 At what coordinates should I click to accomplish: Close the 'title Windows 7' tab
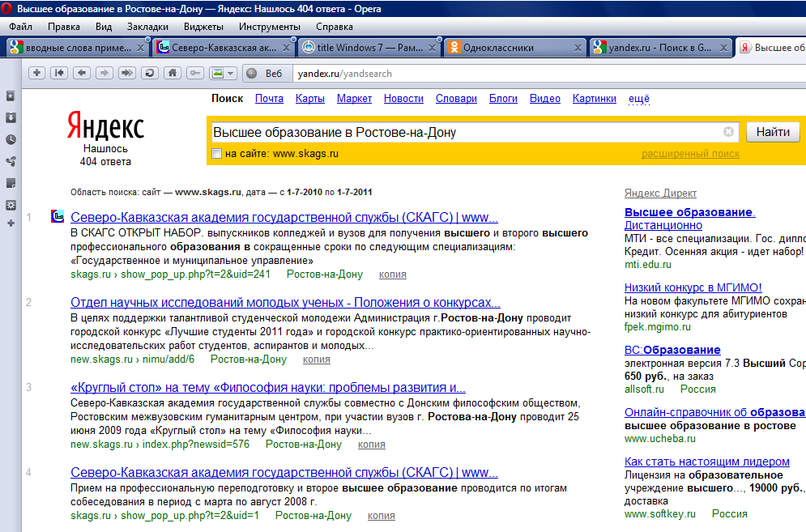click(x=433, y=48)
